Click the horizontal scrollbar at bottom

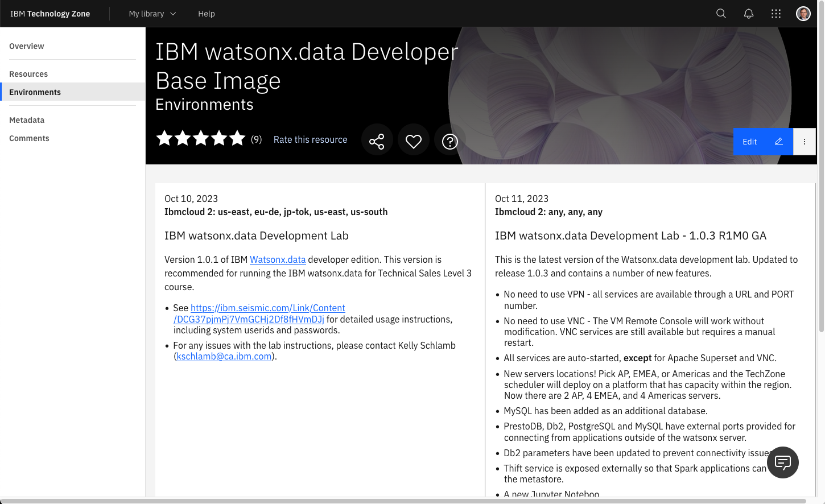pos(404,501)
